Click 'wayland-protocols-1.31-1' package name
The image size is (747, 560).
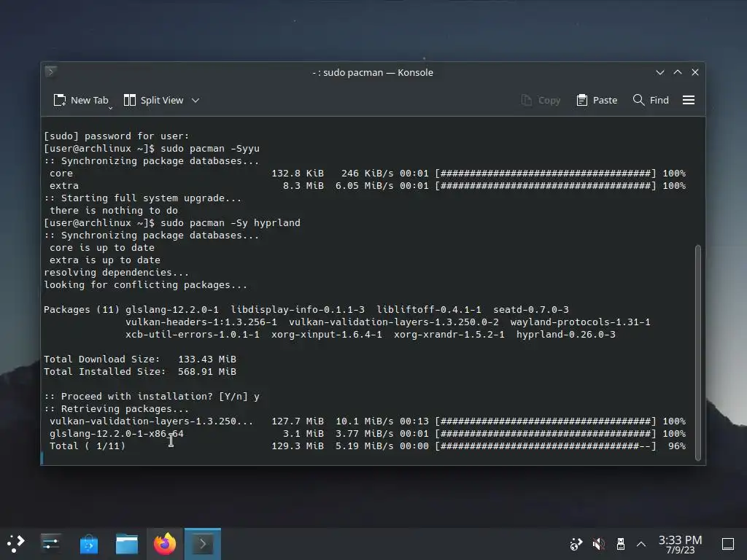pos(580,322)
